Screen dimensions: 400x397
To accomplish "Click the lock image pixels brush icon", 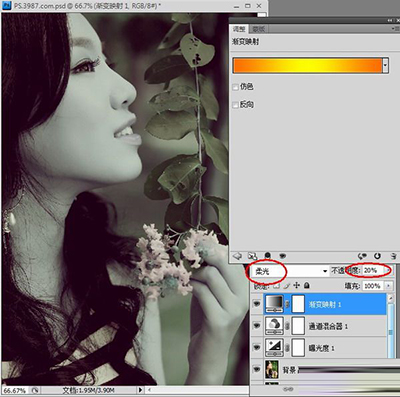I will pos(286,286).
